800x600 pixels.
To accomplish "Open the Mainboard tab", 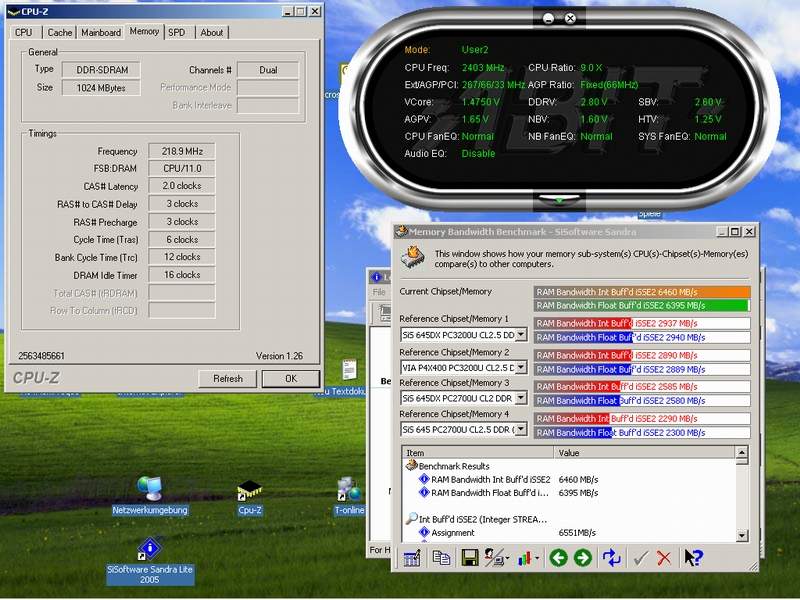I will (101, 33).
